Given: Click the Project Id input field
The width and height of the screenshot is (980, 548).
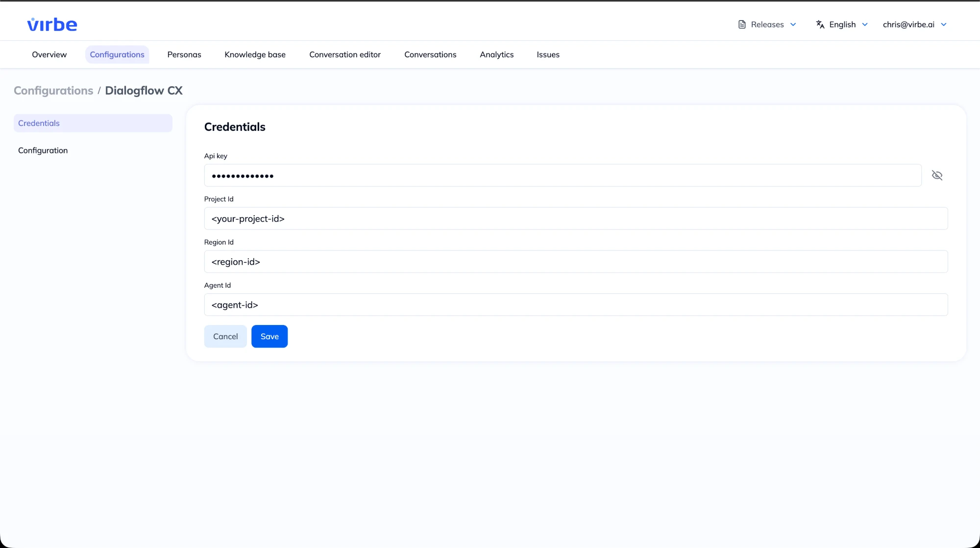Looking at the screenshot, I should click(576, 219).
